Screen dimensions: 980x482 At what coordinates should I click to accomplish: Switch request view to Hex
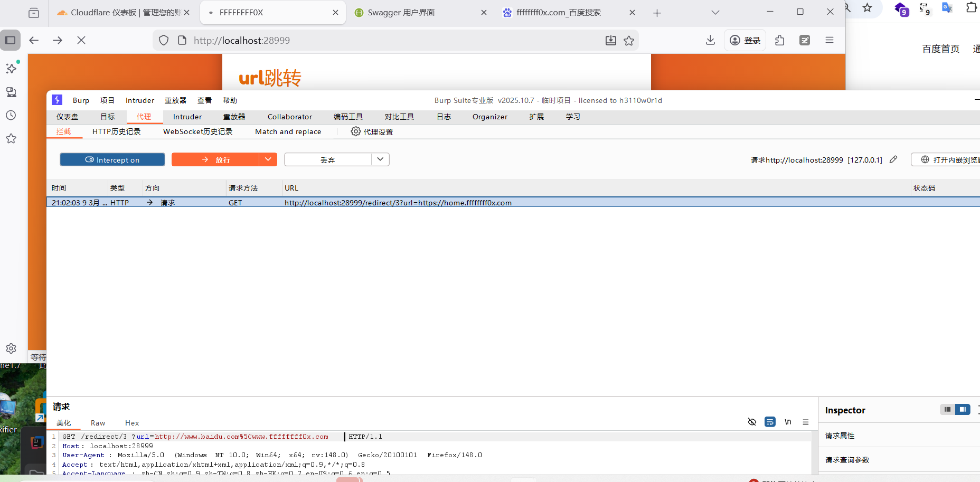[x=132, y=423]
